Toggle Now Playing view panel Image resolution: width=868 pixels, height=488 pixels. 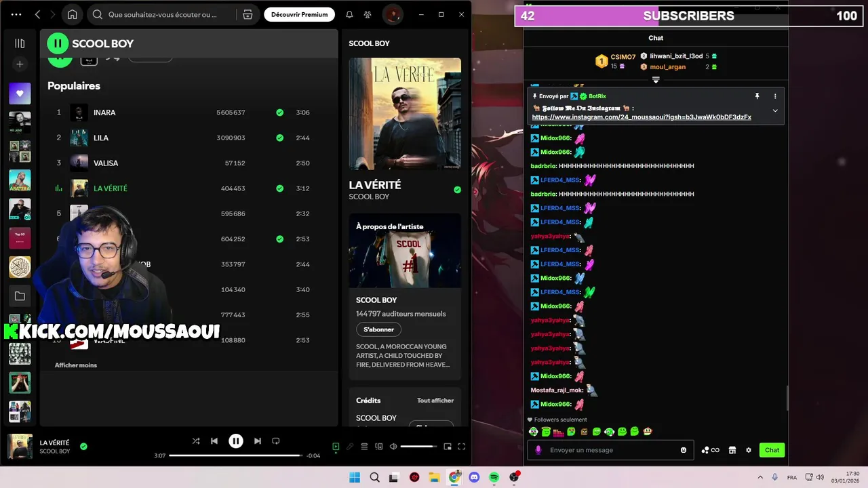(336, 447)
